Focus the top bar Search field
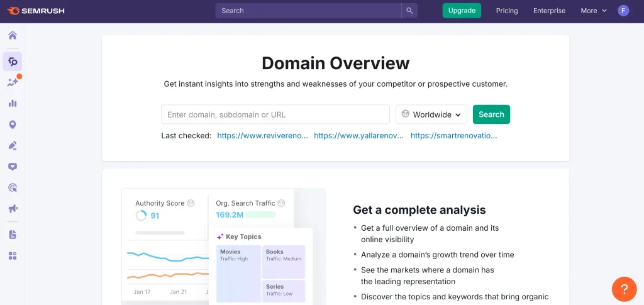The height and width of the screenshot is (305, 644). [308, 11]
